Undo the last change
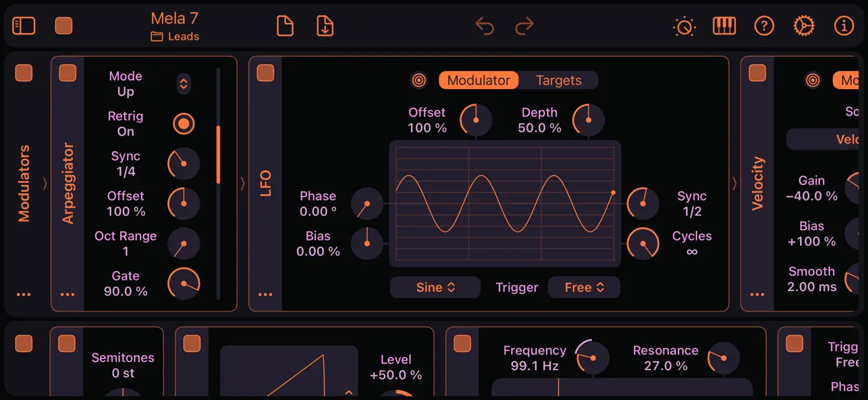Image resolution: width=868 pixels, height=400 pixels. (x=485, y=26)
